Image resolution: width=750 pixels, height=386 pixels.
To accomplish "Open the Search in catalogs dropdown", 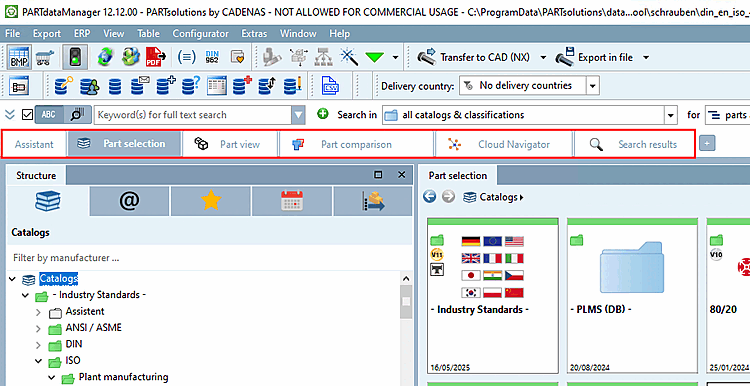I will click(672, 115).
